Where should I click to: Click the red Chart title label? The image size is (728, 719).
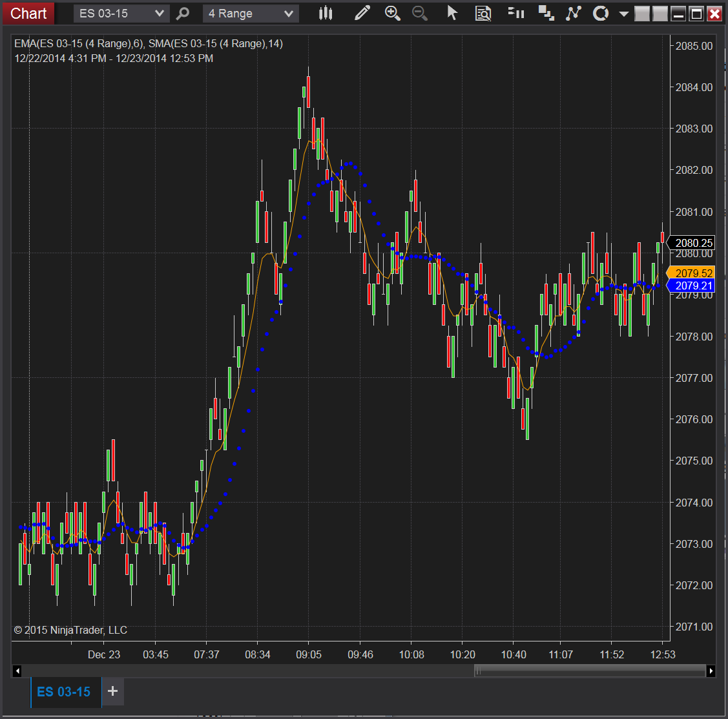pos(28,14)
